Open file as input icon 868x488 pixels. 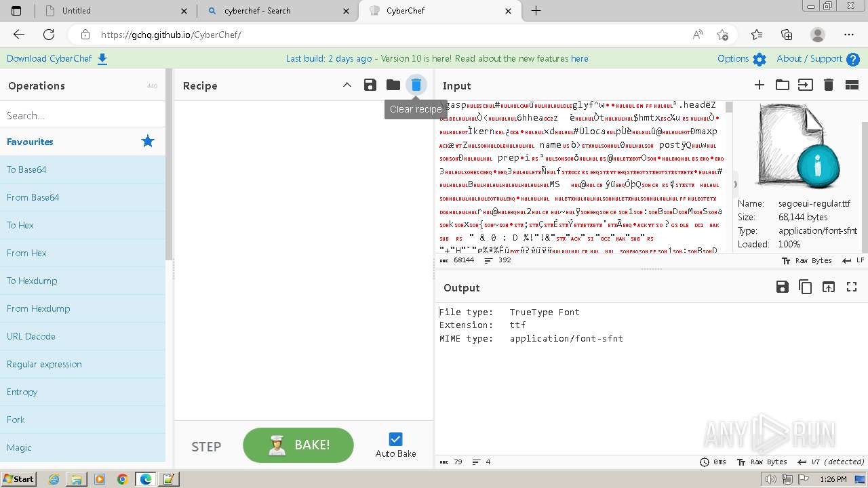[x=805, y=85]
